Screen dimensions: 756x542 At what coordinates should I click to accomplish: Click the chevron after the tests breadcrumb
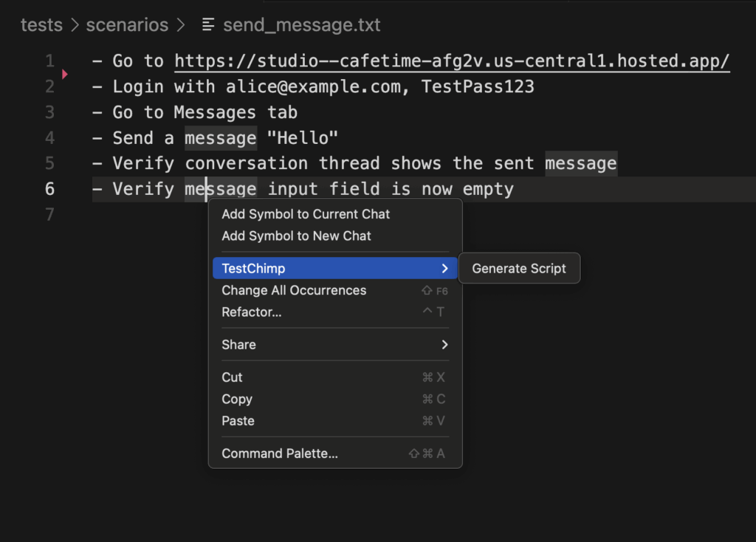(75, 25)
